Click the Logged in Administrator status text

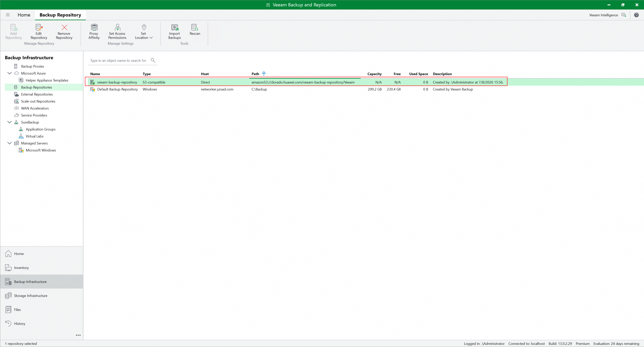point(484,344)
